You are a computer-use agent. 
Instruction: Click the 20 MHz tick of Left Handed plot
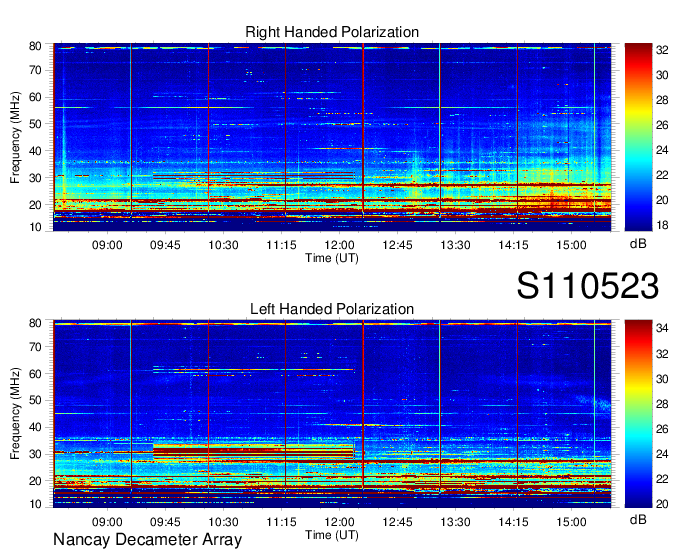pos(35,481)
